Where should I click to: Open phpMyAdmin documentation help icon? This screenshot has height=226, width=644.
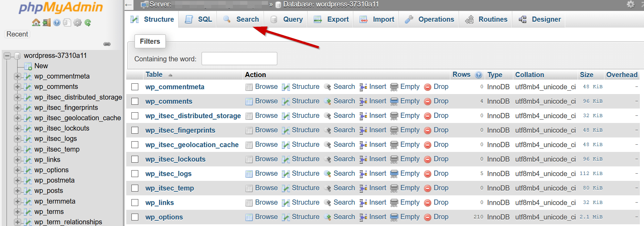[57, 23]
